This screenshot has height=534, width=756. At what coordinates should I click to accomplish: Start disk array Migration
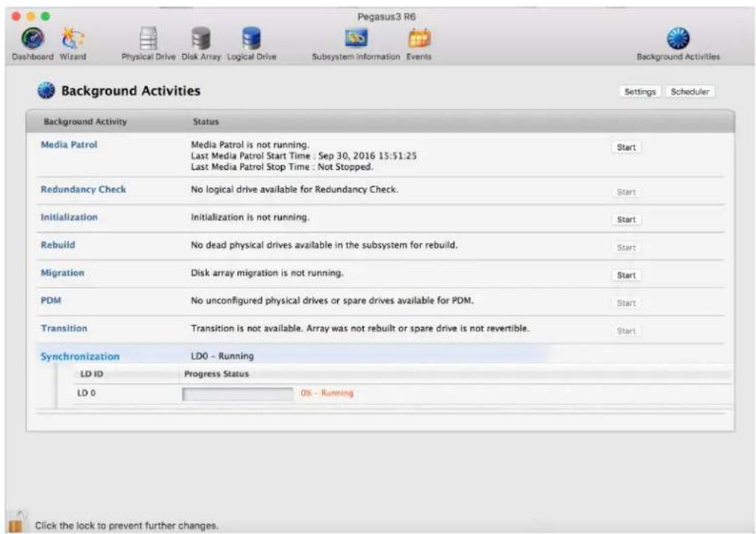(x=626, y=275)
